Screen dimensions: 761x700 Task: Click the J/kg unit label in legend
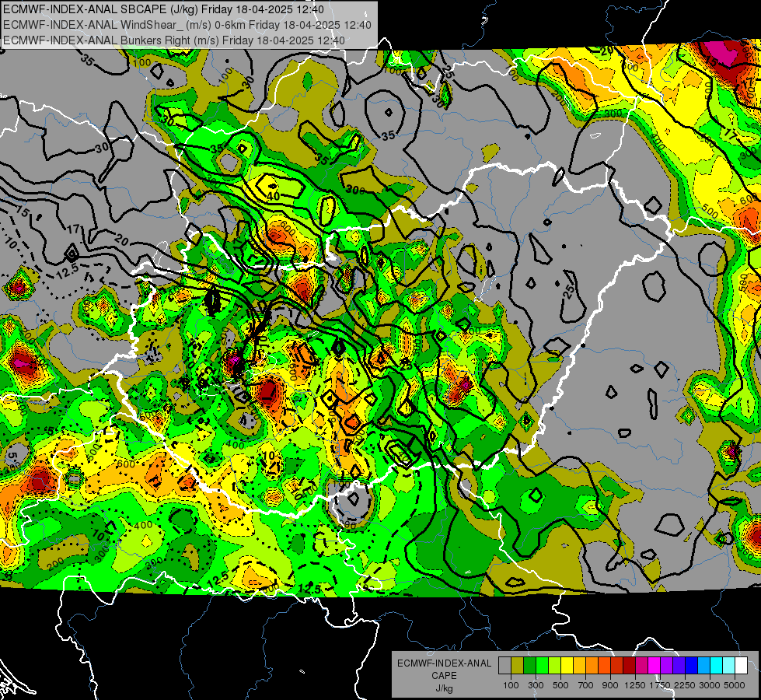pos(444,688)
